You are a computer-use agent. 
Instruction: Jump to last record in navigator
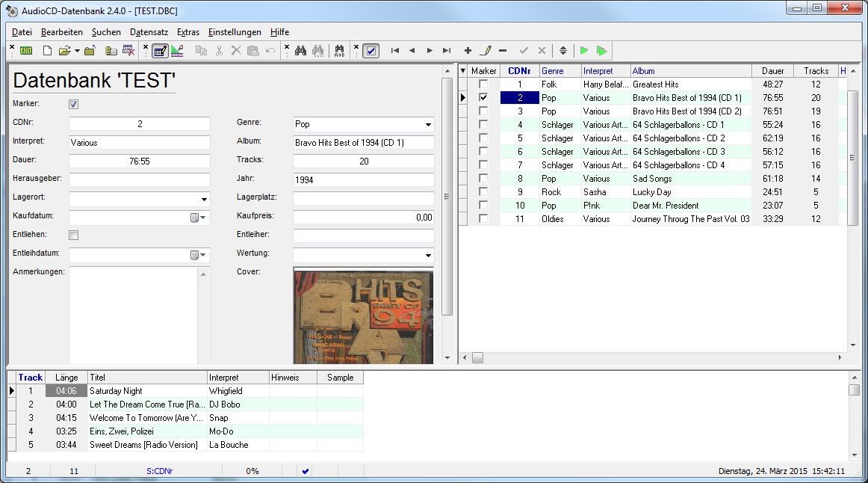pos(447,51)
